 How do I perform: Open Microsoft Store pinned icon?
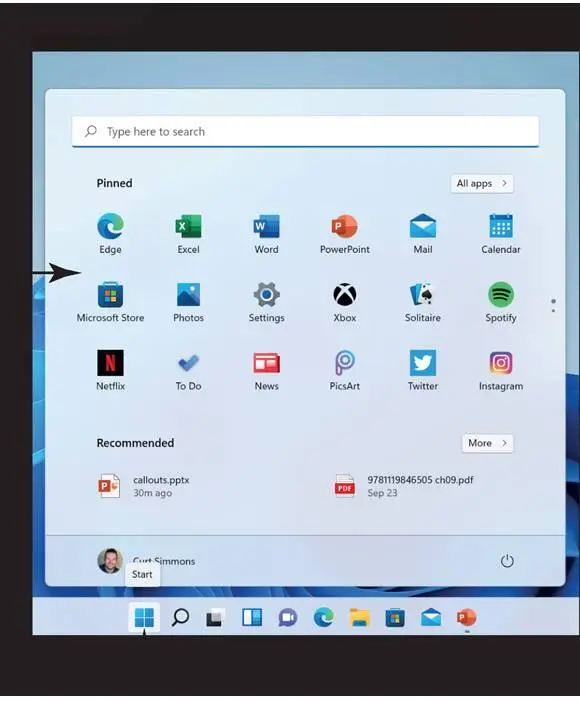click(110, 302)
